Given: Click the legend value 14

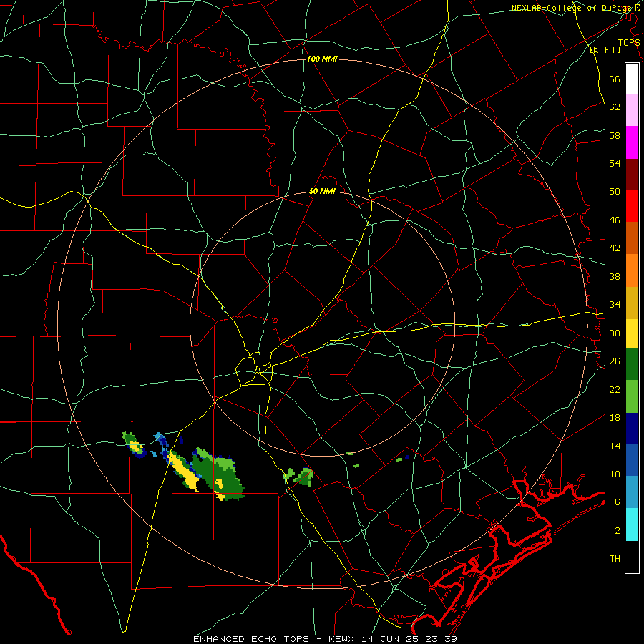Looking at the screenshot, I should (x=615, y=446).
